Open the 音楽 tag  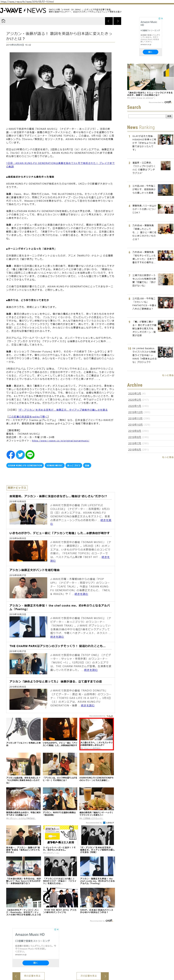pyautogui.click(x=87, y=465)
